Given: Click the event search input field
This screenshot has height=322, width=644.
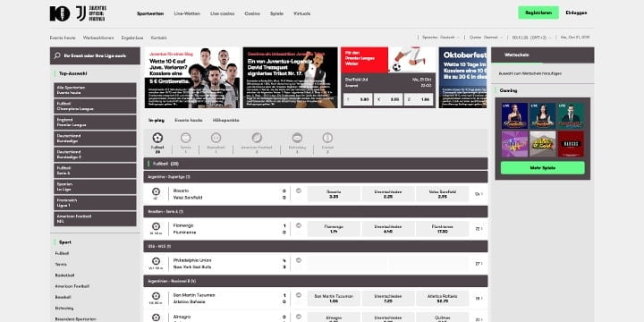Looking at the screenshot, I should coord(95,55).
